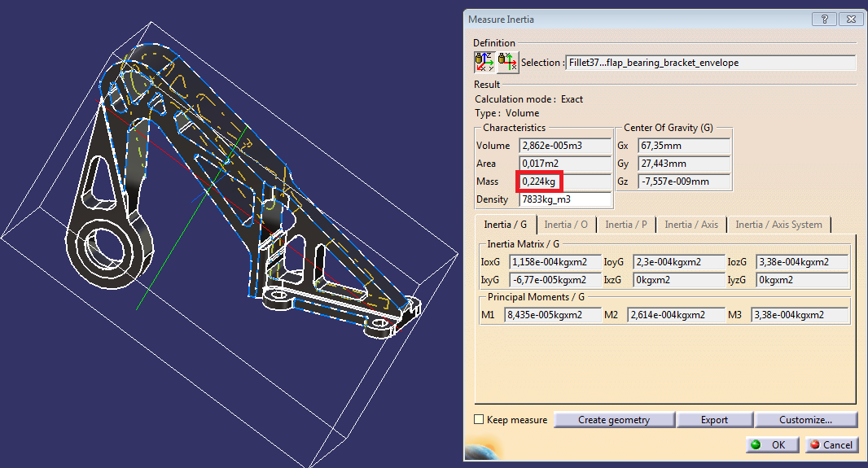This screenshot has height=468, width=868.
Task: Click the Create geometry button
Action: pos(614,420)
